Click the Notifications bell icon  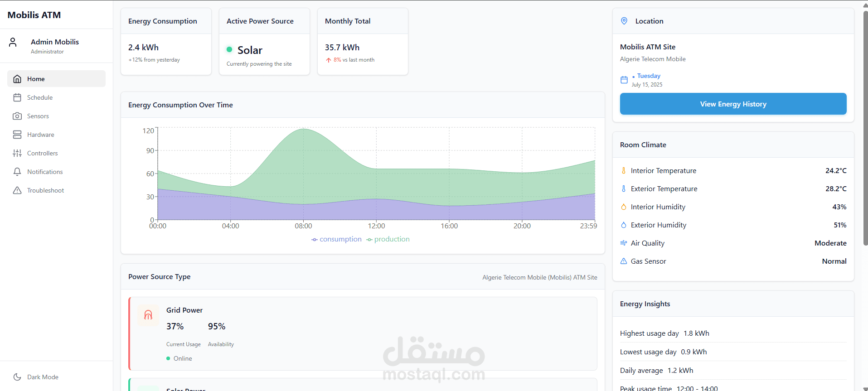tap(17, 172)
